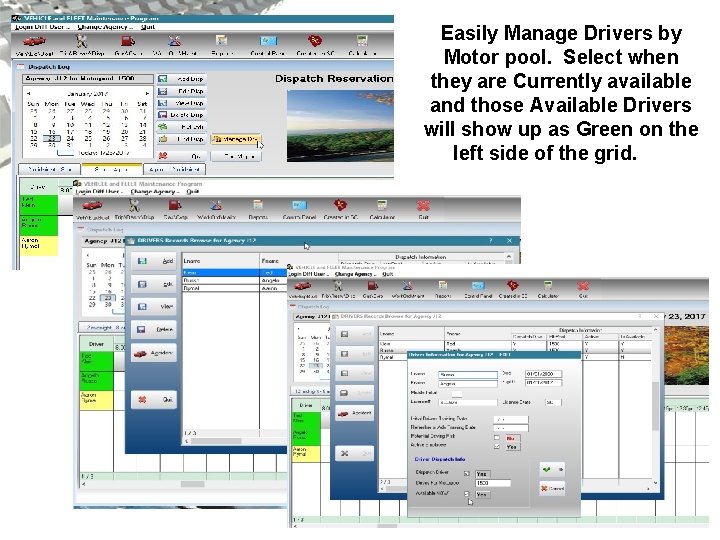
Task: Go to next month in top-left calendar
Action: coord(147,94)
